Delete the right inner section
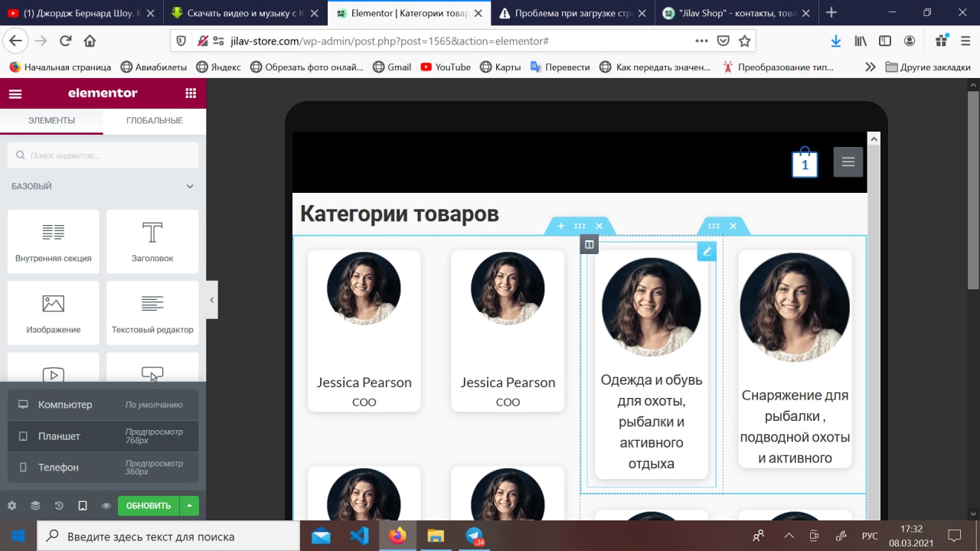Viewport: 980px width, 551px height. click(x=733, y=226)
